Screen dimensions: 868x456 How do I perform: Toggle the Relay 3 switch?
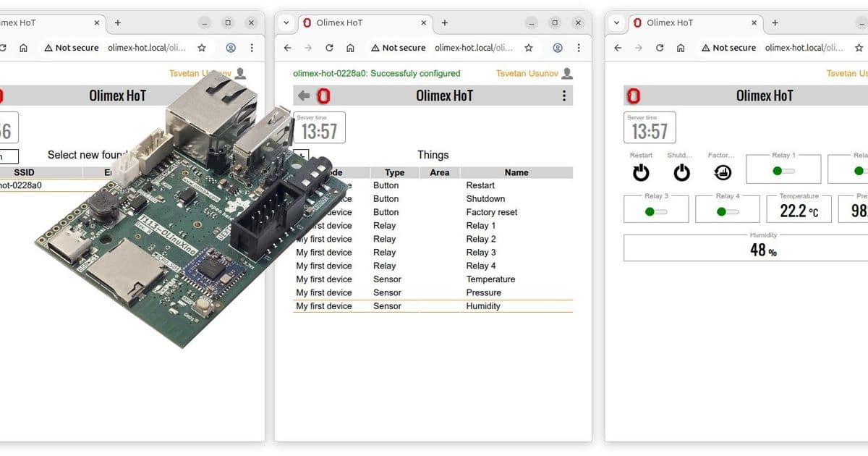[656, 211]
